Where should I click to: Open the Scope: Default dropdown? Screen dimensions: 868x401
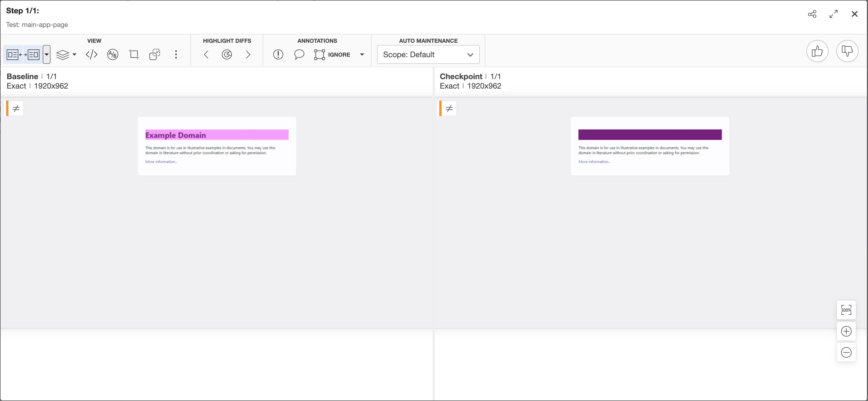coord(428,55)
